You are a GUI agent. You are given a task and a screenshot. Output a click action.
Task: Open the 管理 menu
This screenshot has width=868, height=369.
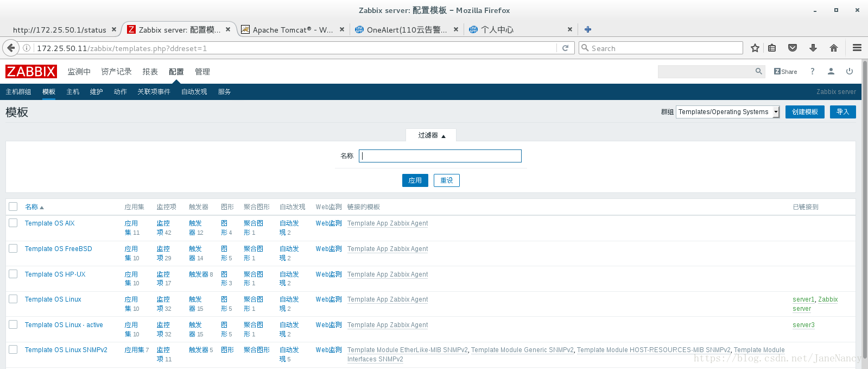(x=202, y=71)
